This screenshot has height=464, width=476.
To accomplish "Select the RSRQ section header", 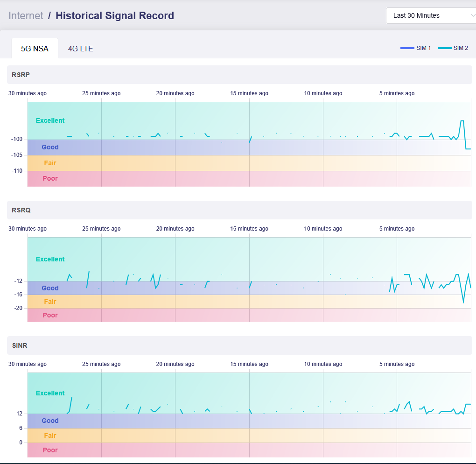I will 21,210.
